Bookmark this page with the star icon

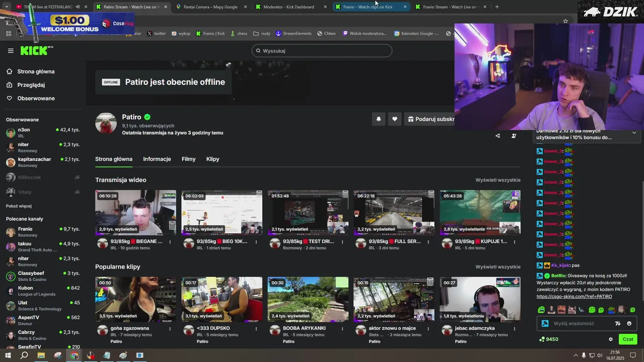[566, 21]
